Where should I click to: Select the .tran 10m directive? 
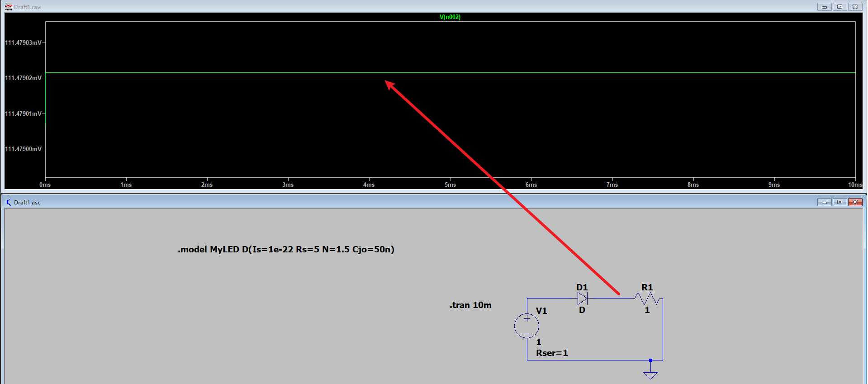(x=470, y=305)
